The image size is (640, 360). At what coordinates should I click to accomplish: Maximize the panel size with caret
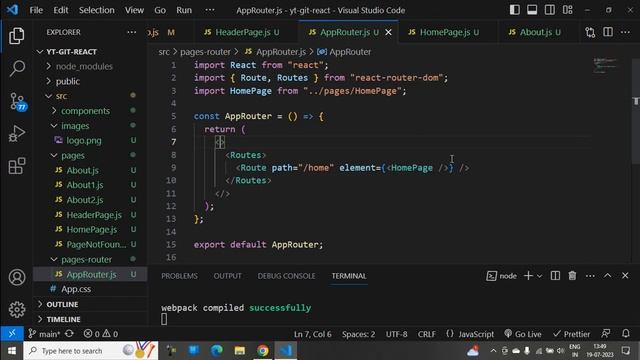[x=607, y=276]
